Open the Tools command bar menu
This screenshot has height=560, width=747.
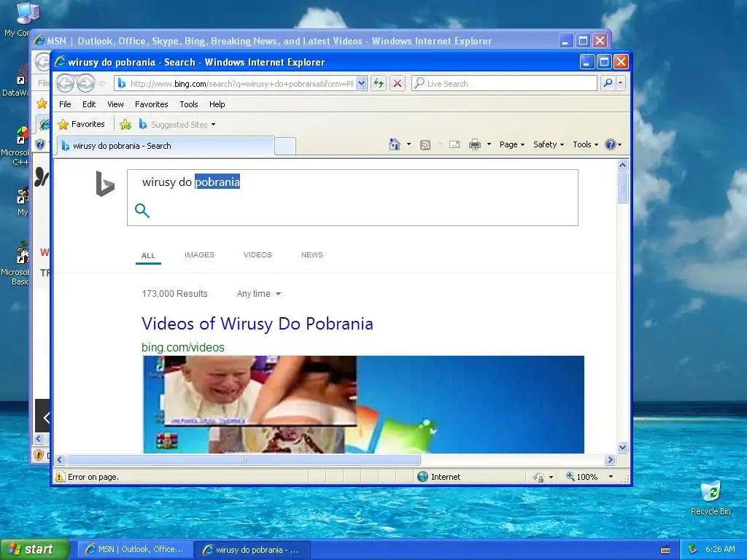tap(585, 144)
